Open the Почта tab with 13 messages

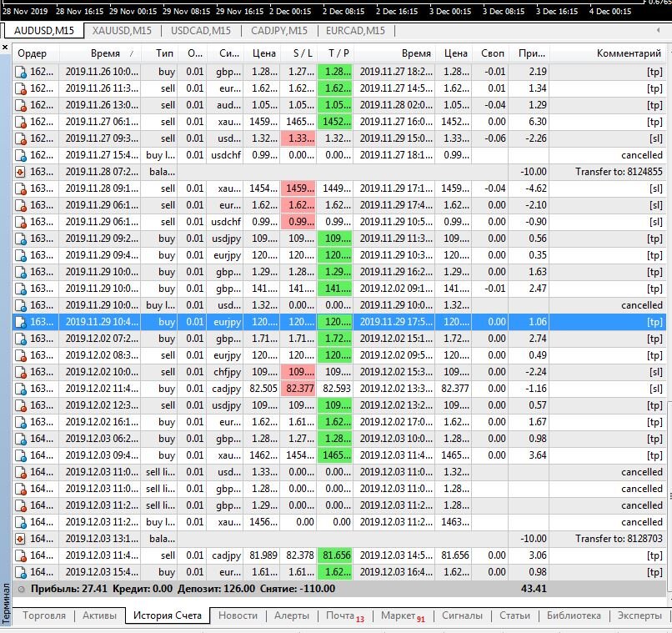click(344, 615)
